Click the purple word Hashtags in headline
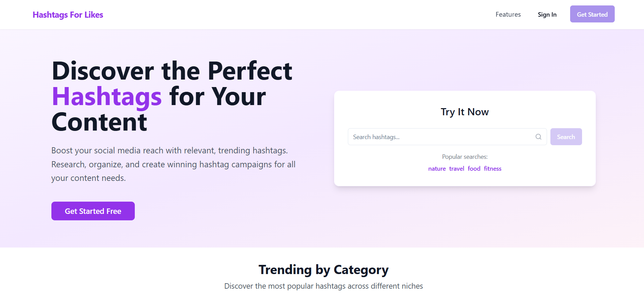Image resolution: width=644 pixels, height=305 pixels. 107,97
